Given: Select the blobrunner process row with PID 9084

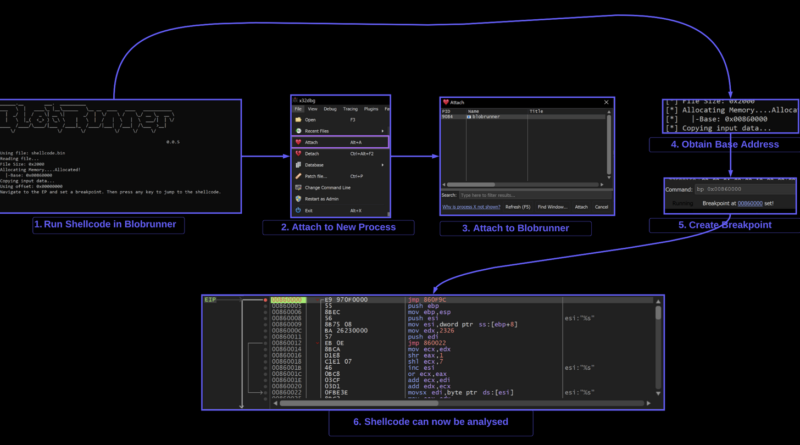Looking at the screenshot, I should (x=523, y=117).
